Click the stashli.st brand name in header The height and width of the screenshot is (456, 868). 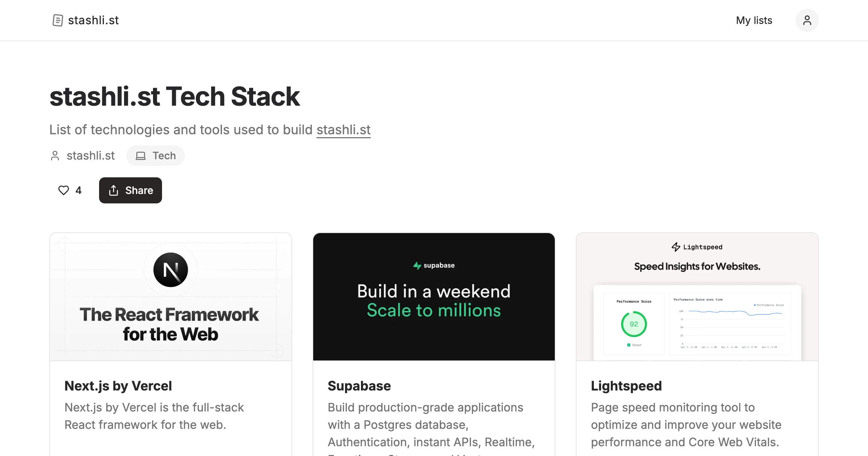point(93,20)
